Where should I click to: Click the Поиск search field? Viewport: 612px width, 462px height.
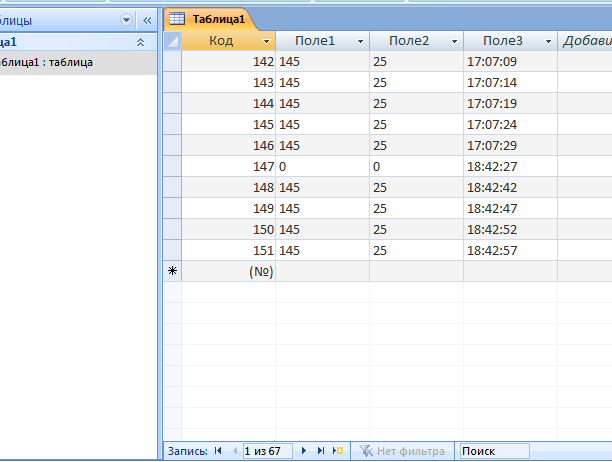494,451
